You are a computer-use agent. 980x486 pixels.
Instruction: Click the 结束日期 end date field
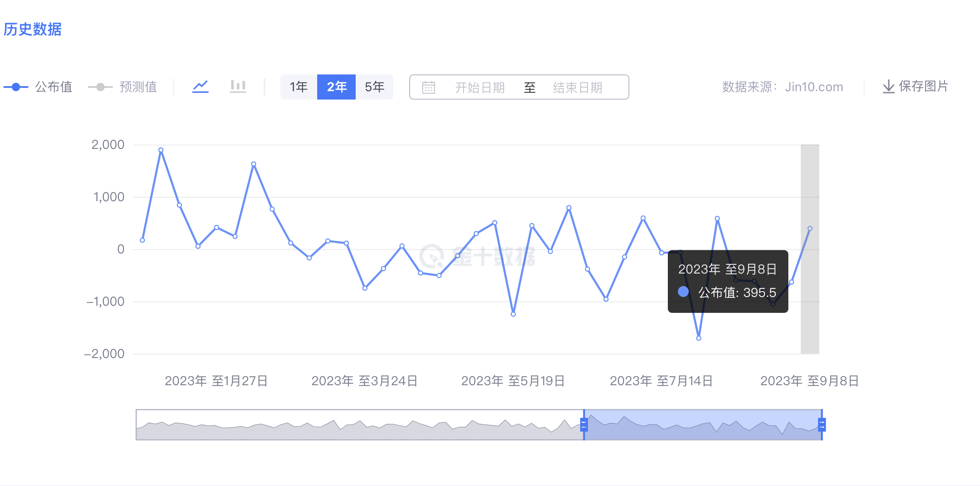pos(577,87)
